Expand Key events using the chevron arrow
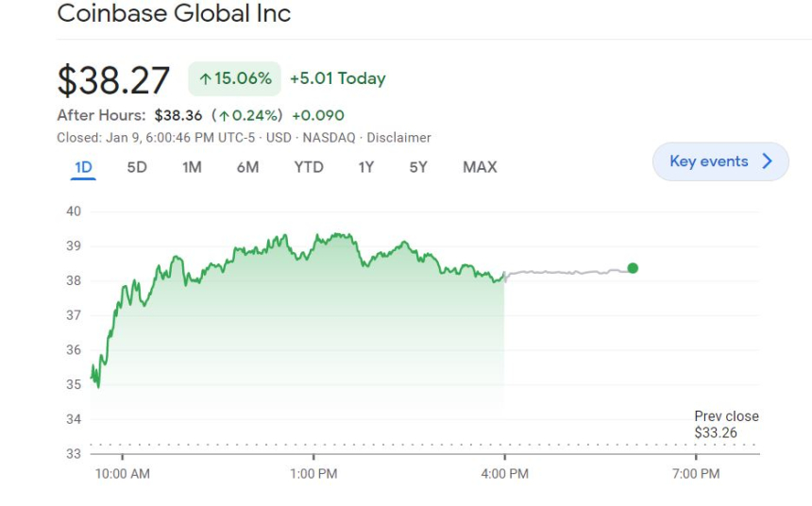812x506 pixels. 768,161
